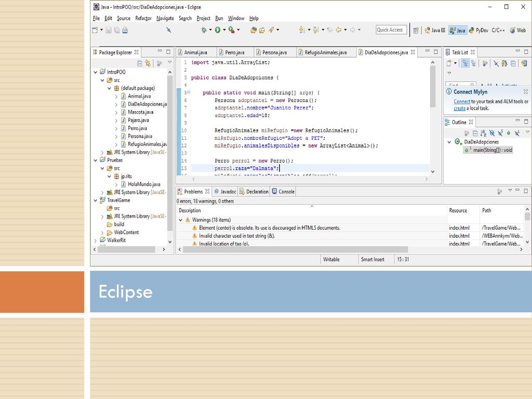Click the Previous Annotation icon
The width and height of the screenshot is (532, 399).
pyautogui.click(x=315, y=30)
